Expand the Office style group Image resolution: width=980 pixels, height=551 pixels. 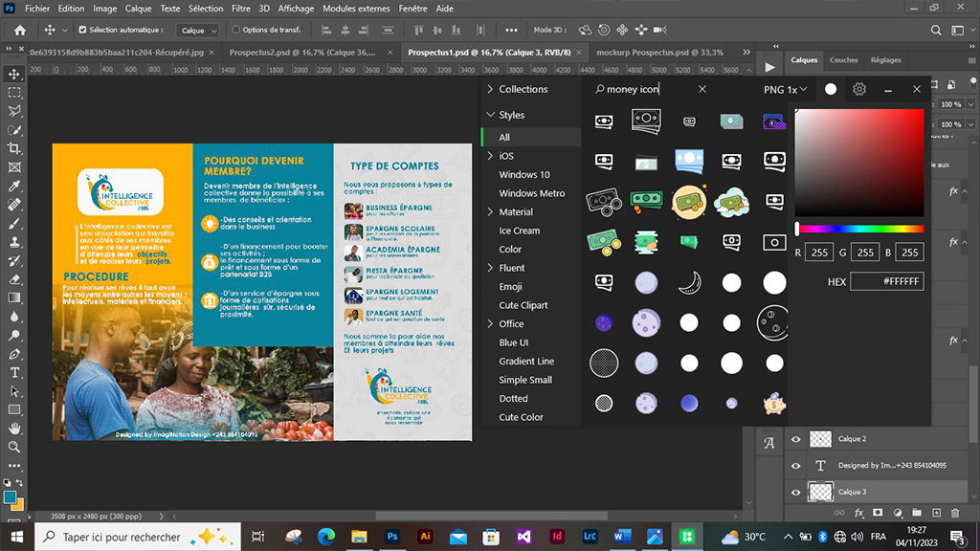click(x=491, y=323)
